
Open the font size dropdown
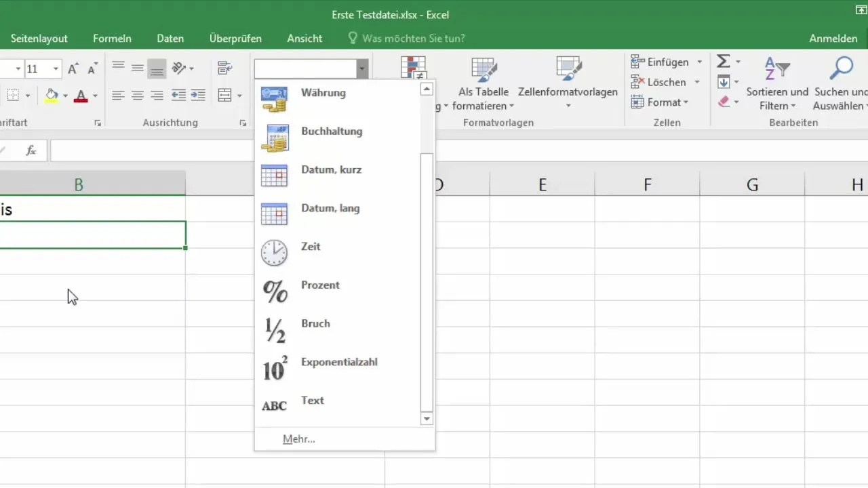[56, 68]
